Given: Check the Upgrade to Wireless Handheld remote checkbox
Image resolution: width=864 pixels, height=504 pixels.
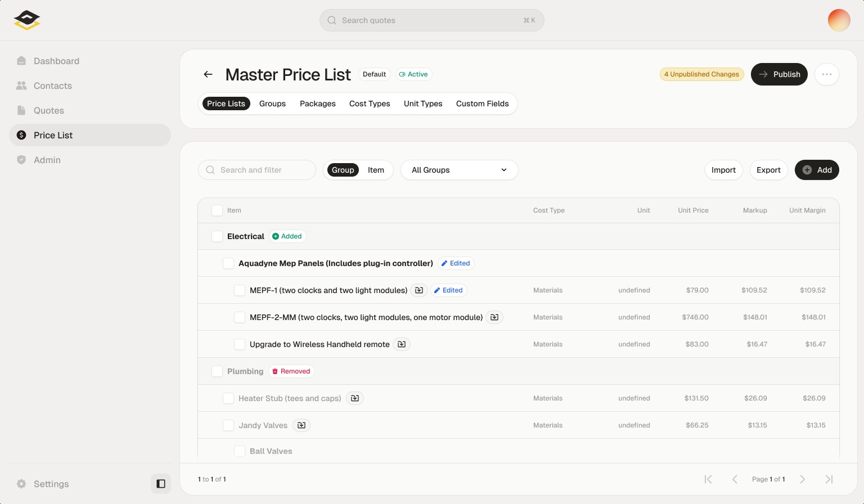Looking at the screenshot, I should (240, 344).
